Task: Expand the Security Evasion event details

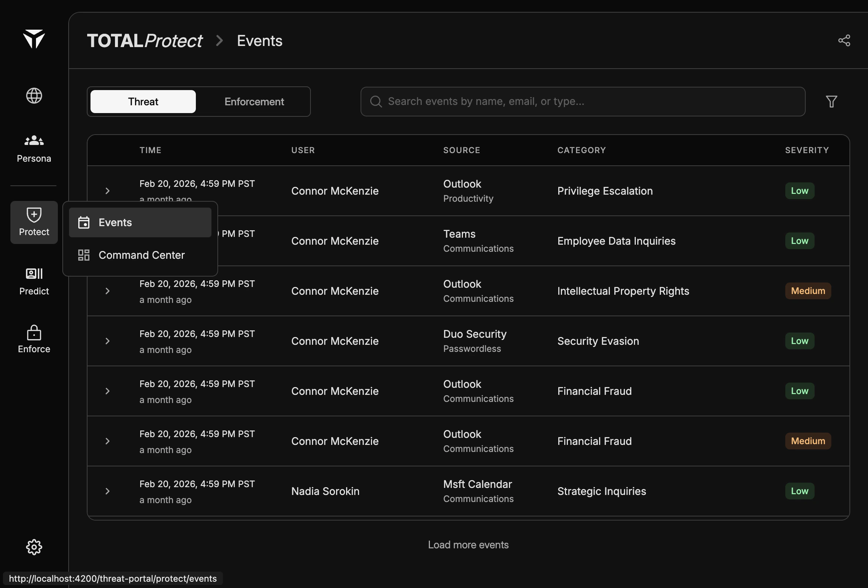Action: pos(108,341)
